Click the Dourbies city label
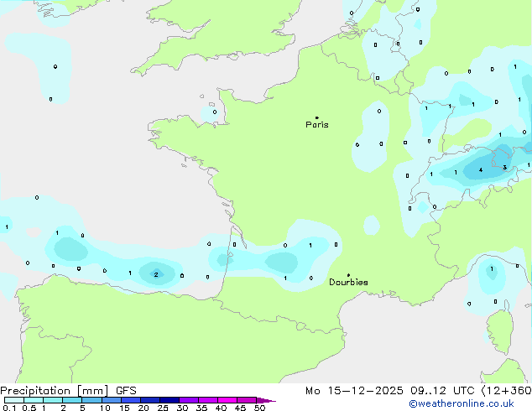Screen dimensions: 532x411 (x=348, y=282)
